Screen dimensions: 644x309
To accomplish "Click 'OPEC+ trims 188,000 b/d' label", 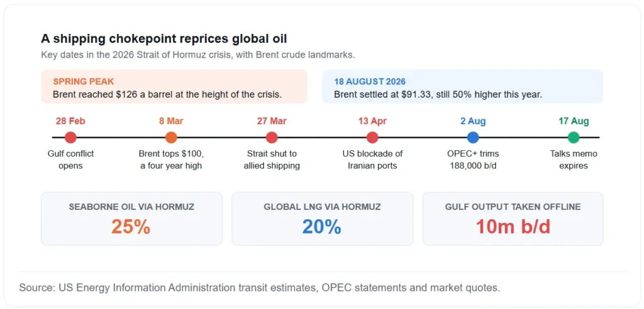I will (x=473, y=160).
